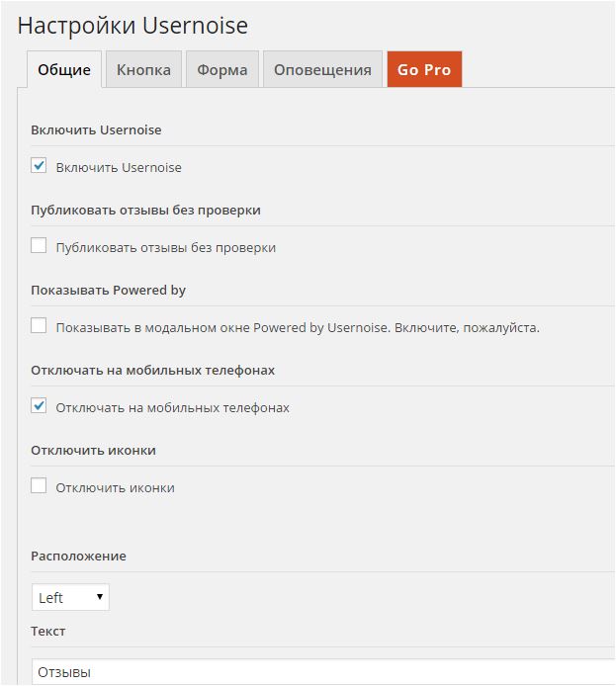Click label text beside mobile phones checkbox
616x686 pixels.
[x=172, y=408]
